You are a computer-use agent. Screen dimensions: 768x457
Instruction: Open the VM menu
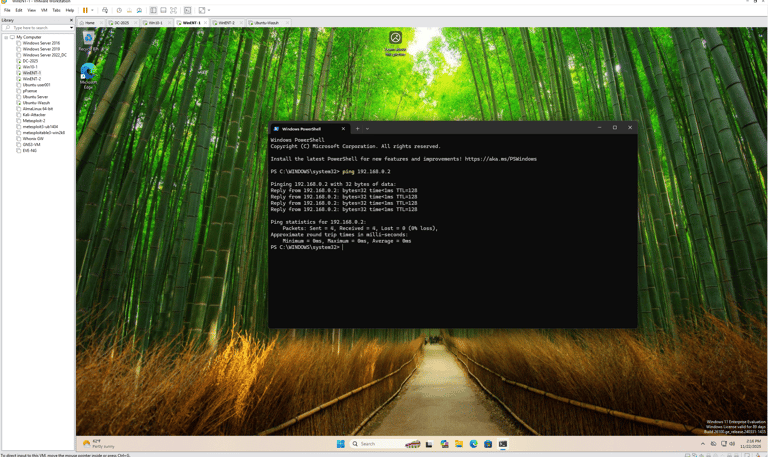pyautogui.click(x=44, y=10)
